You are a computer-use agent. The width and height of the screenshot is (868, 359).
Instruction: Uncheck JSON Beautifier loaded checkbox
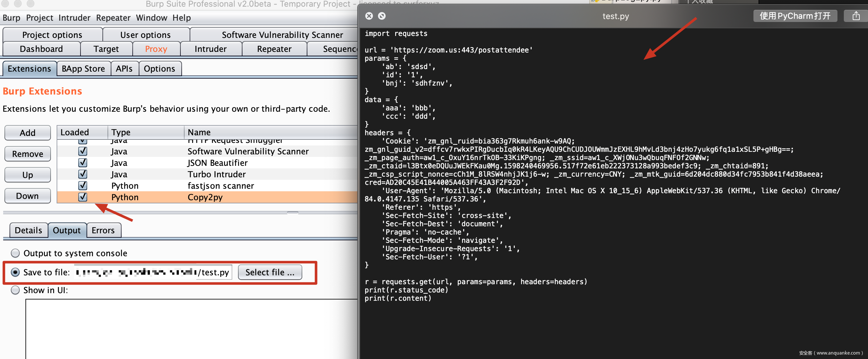tap(82, 163)
